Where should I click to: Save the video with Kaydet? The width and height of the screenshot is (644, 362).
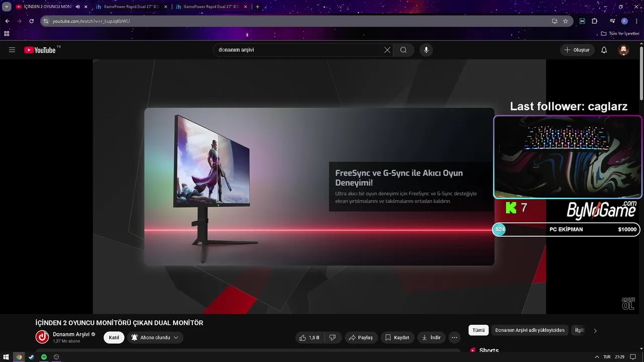397,337
